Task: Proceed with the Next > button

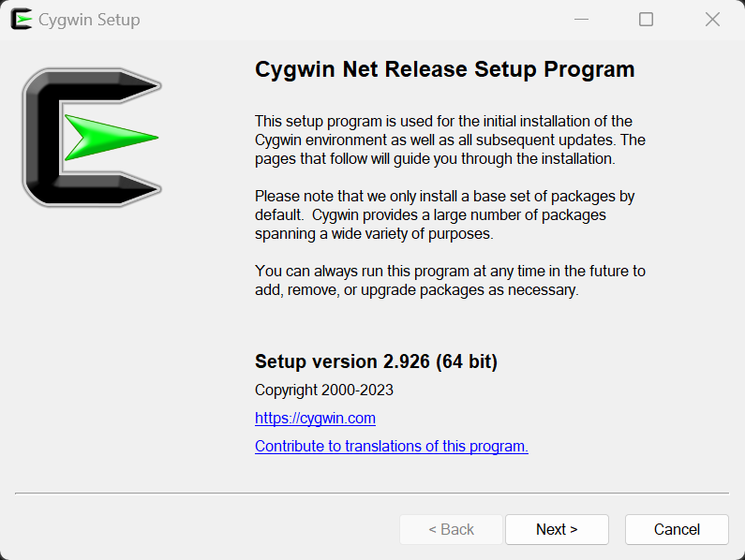Action: (x=557, y=529)
